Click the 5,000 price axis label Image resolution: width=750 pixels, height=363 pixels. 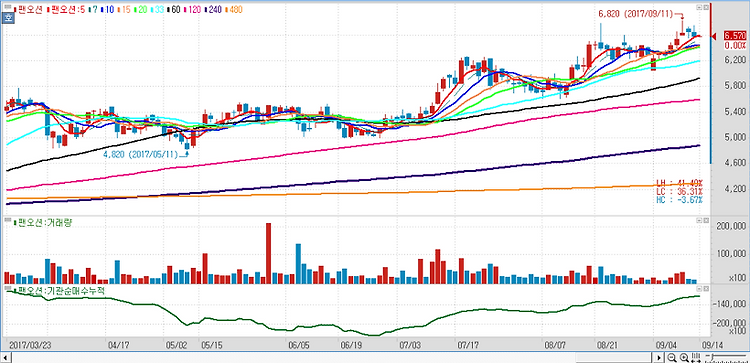[736, 138]
